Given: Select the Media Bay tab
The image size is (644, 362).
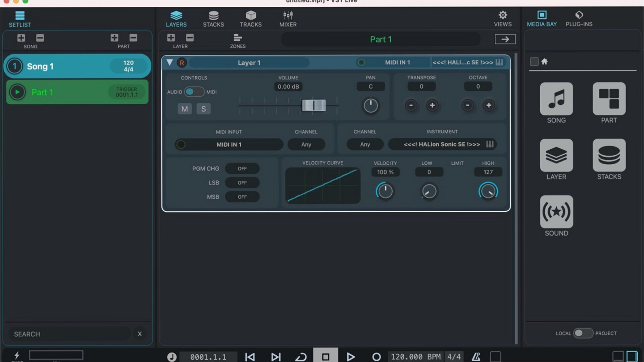Looking at the screenshot, I should (542, 19).
